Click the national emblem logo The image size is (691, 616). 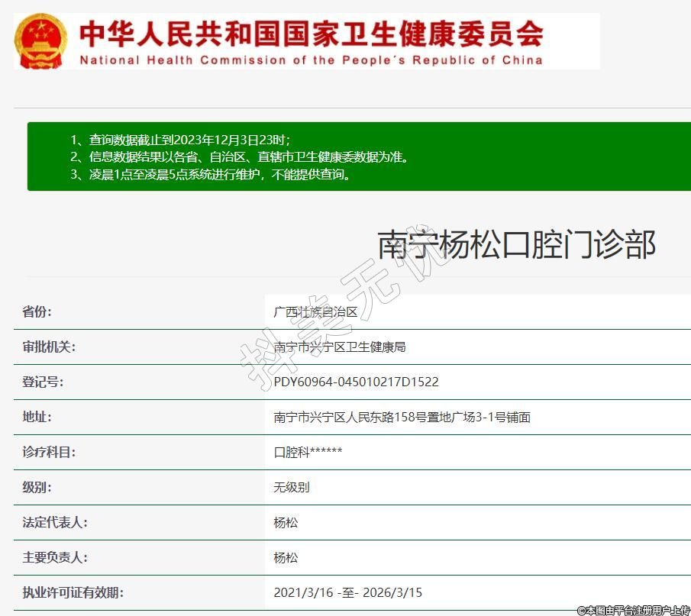point(40,41)
